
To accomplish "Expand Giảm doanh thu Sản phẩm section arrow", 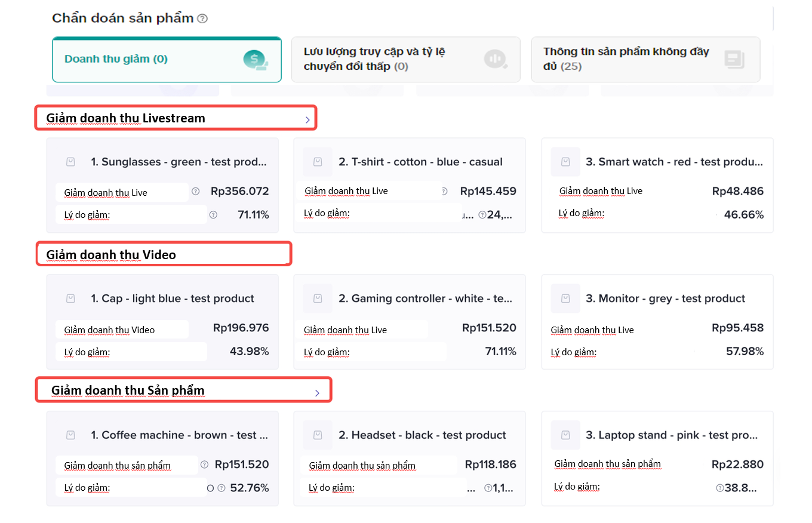I will [x=317, y=393].
